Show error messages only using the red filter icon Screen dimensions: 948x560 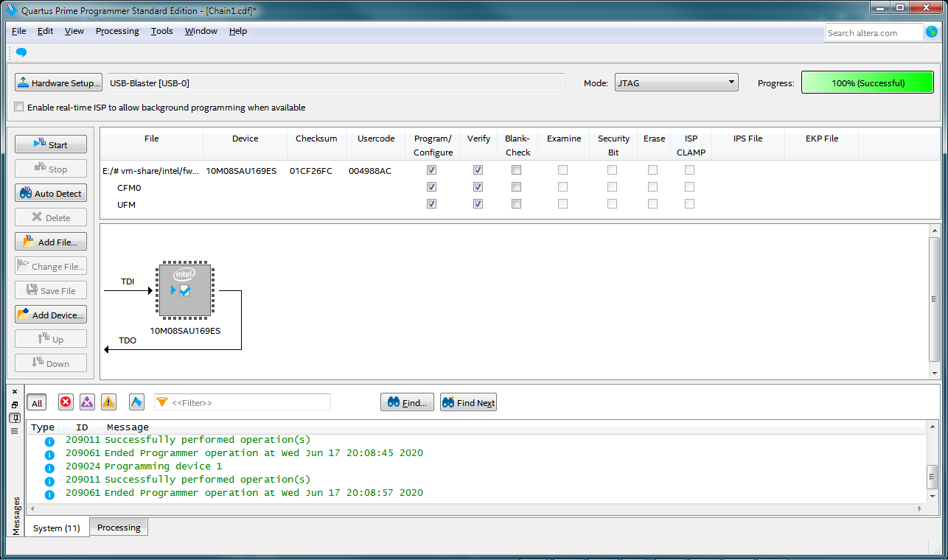(x=66, y=402)
